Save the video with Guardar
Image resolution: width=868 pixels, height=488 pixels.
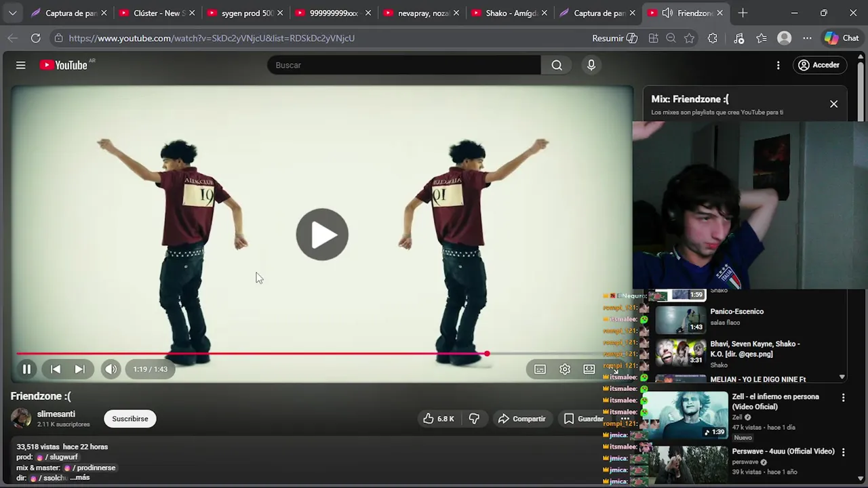click(584, 419)
